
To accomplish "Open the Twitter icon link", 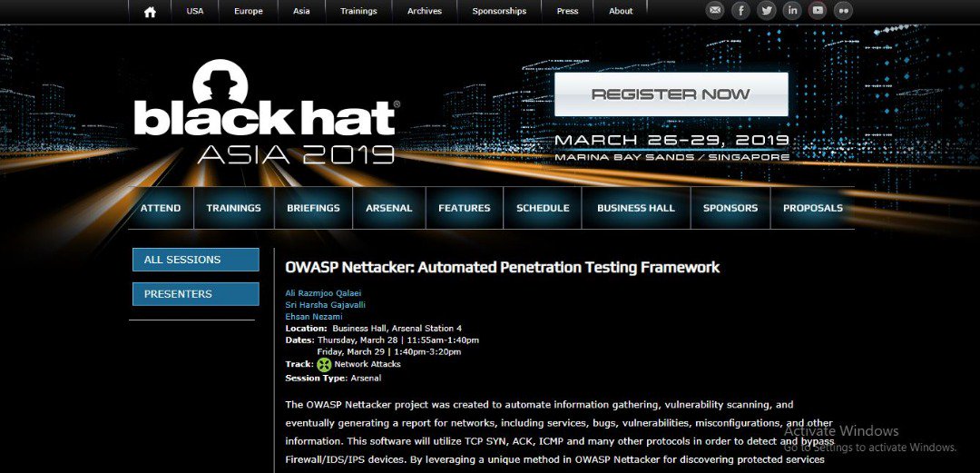I will [x=766, y=10].
